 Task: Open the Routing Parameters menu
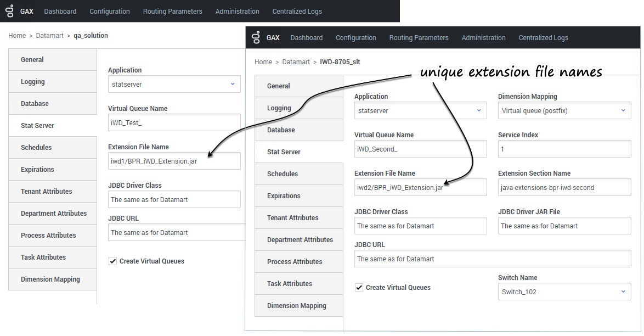419,37
